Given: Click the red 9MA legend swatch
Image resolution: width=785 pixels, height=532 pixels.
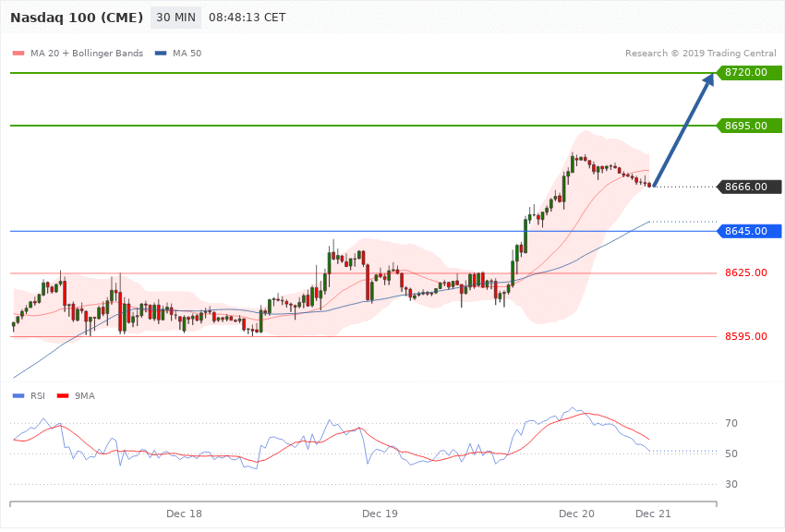Looking at the screenshot, I should [63, 396].
